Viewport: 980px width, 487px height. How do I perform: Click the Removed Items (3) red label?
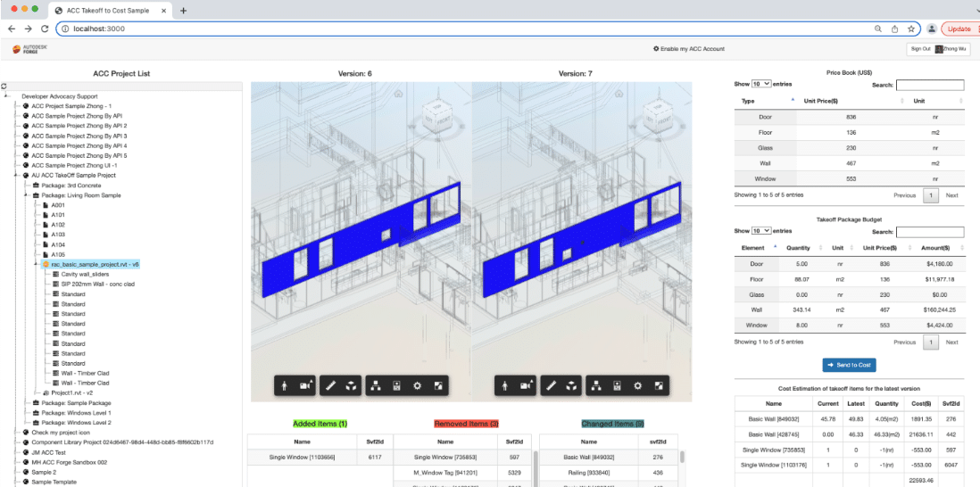point(466,424)
